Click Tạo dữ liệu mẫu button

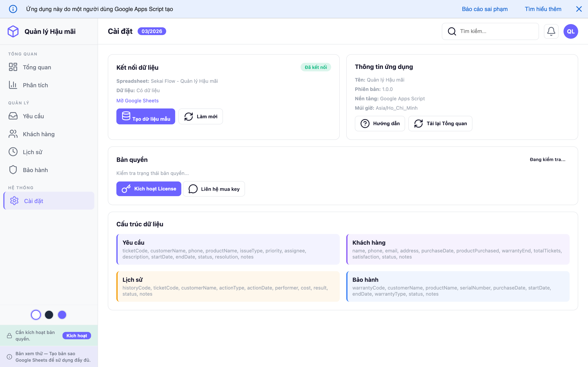tap(146, 116)
